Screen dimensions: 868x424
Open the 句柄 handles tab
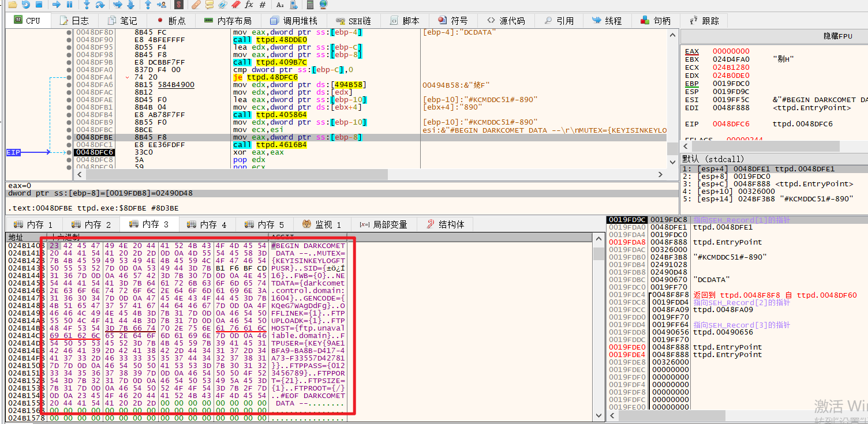pos(656,21)
